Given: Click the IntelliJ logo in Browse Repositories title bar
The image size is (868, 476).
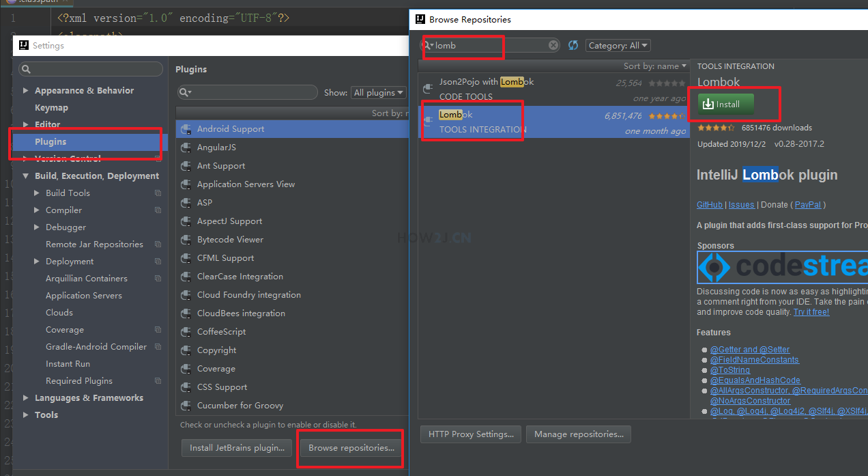Looking at the screenshot, I should tap(420, 19).
